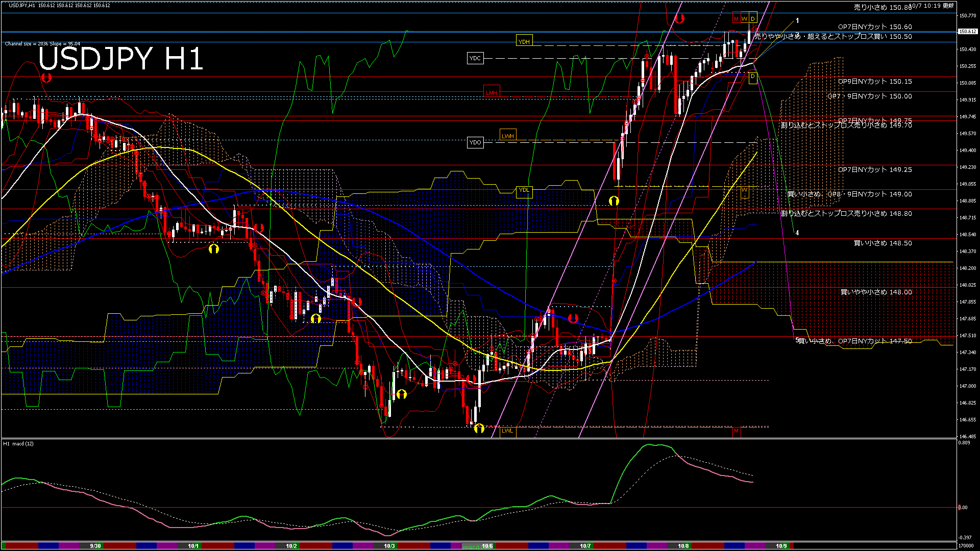Select the YDC level label box

(475, 58)
